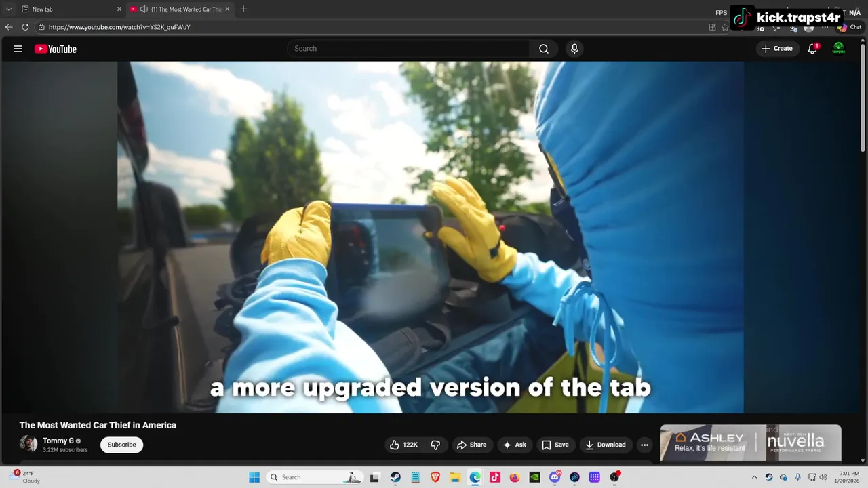
Task: Dislike the video with thumbs-down
Action: coord(435,445)
